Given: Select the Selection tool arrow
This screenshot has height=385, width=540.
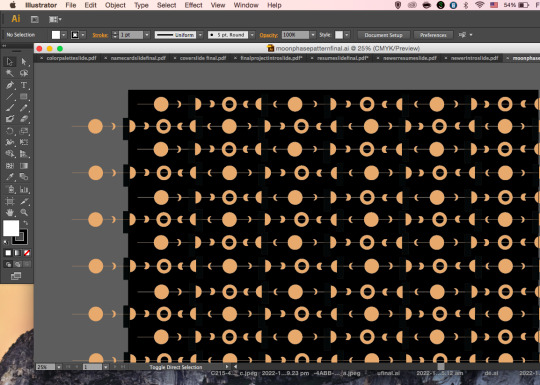Looking at the screenshot, I should (10, 62).
